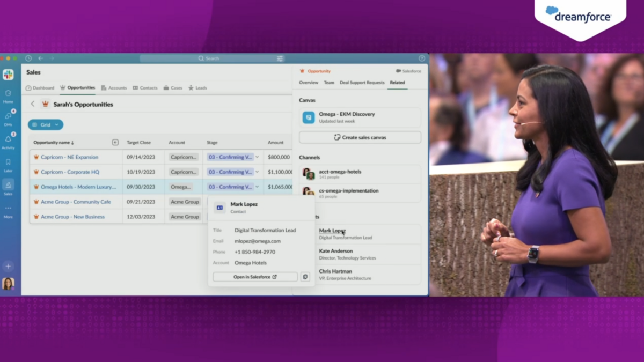
Task: Open the Cases tab
Action: click(173, 88)
